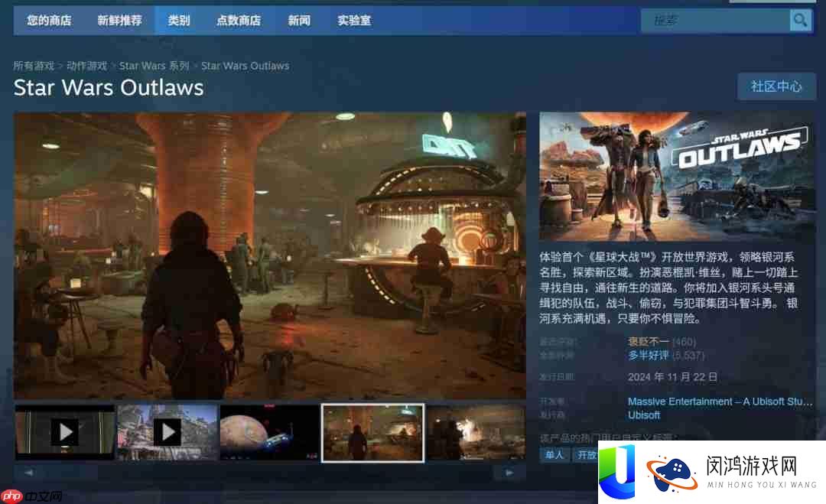Click the main cantina screenshot

point(270,255)
